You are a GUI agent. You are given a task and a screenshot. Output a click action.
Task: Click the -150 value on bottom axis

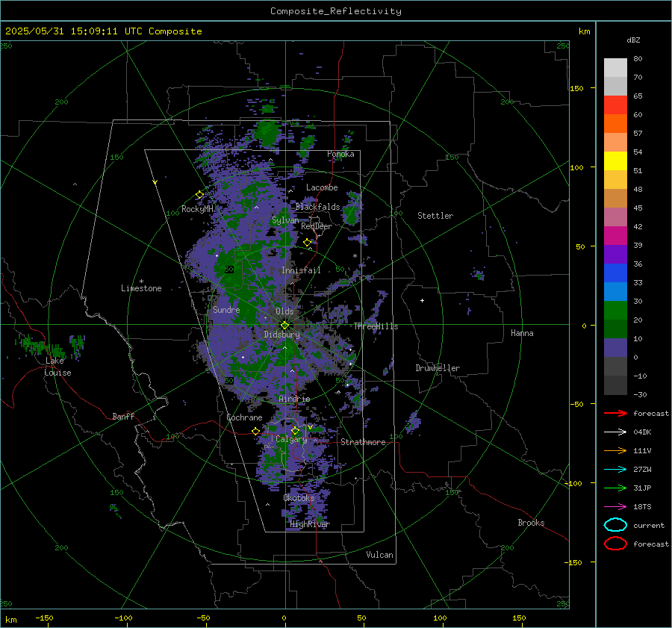pos(44,618)
